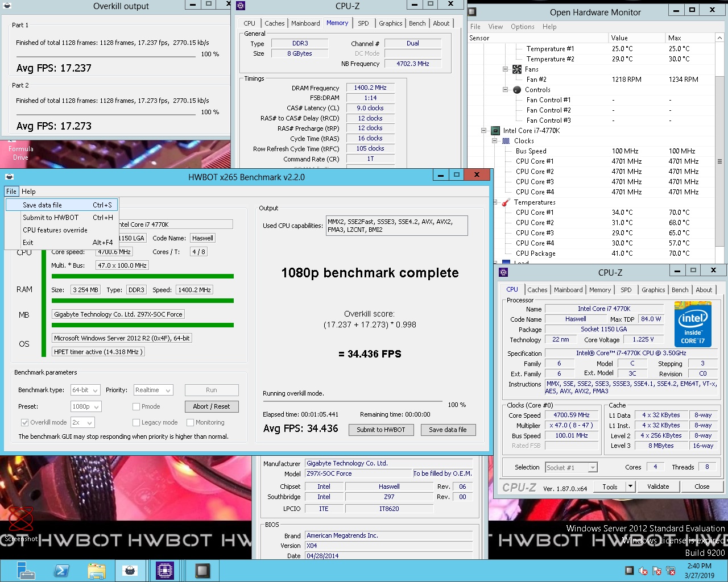This screenshot has height=582, width=728.
Task: Enable the Legacy mode checkbox
Action: click(x=136, y=422)
